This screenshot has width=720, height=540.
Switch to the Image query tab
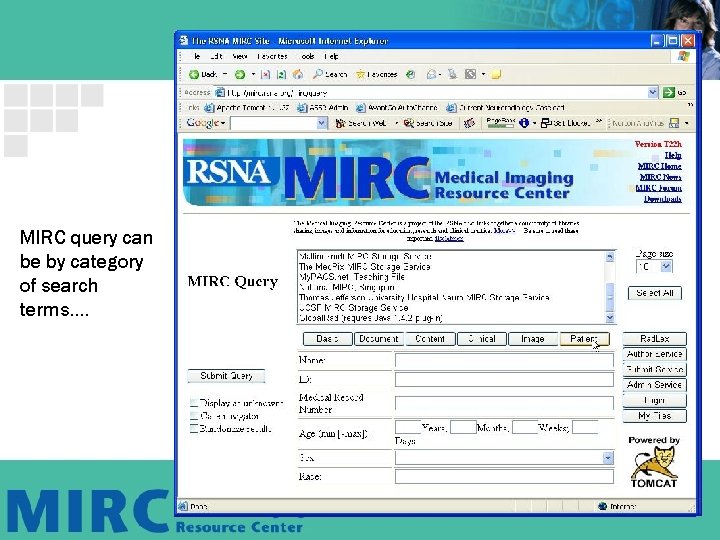coord(533,339)
